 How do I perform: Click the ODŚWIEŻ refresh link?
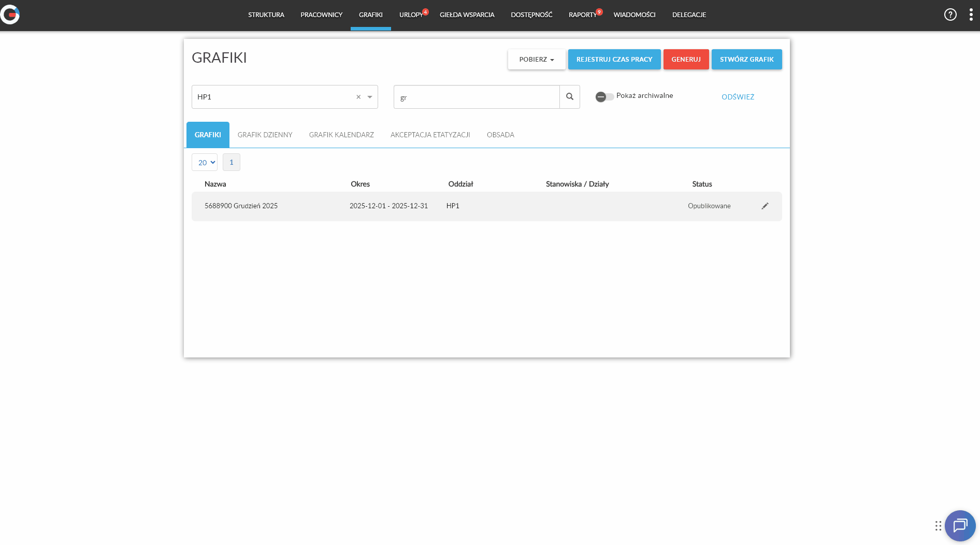click(738, 97)
